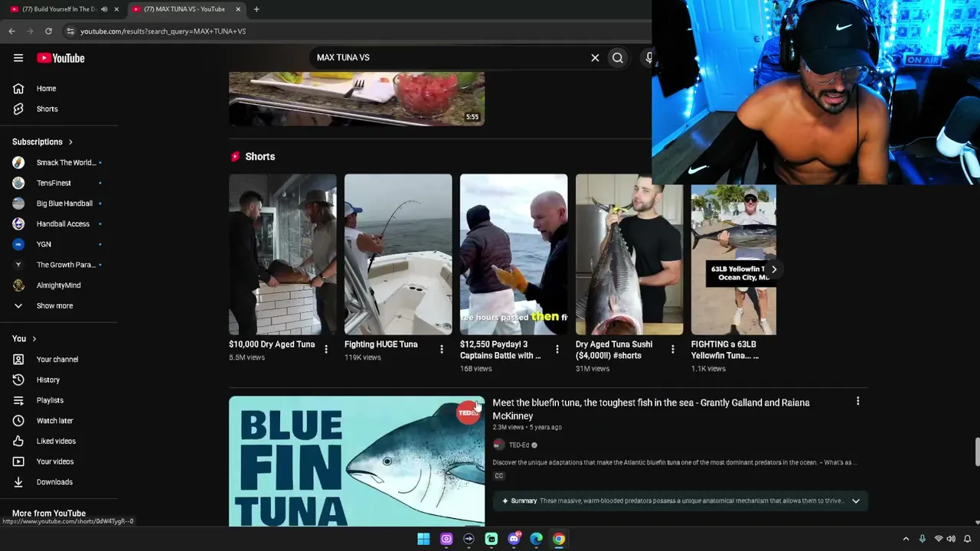Go back with the browser back arrow

pos(11,31)
